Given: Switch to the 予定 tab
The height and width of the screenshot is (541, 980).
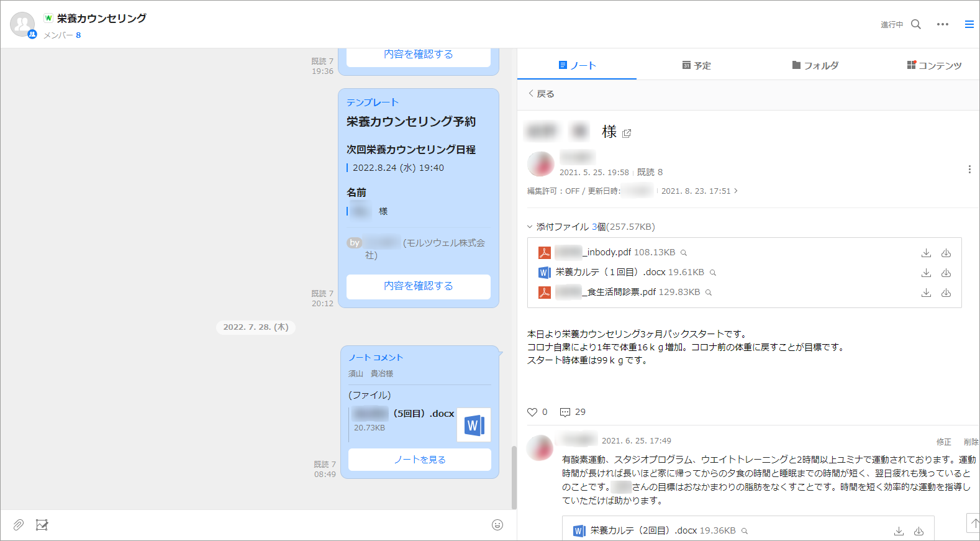Looking at the screenshot, I should tap(696, 65).
